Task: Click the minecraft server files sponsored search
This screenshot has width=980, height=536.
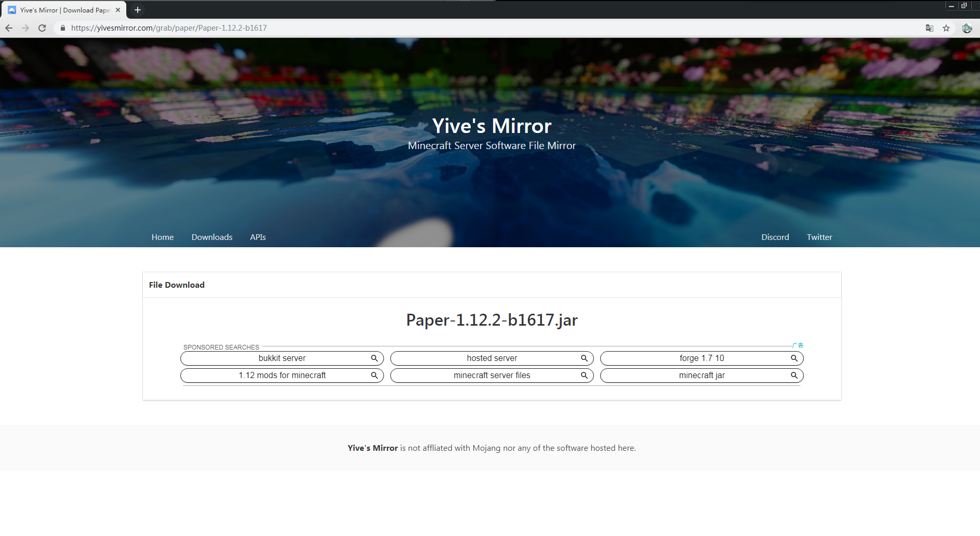Action: point(492,376)
